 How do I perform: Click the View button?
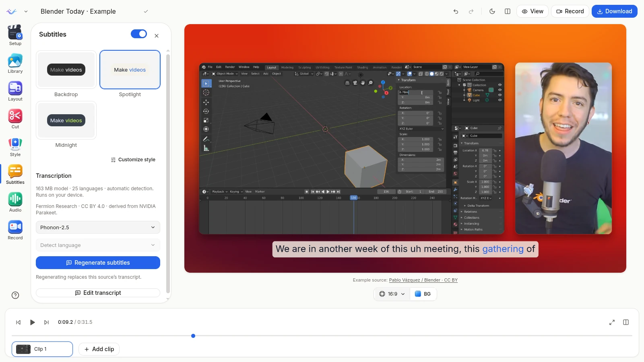pos(533,11)
